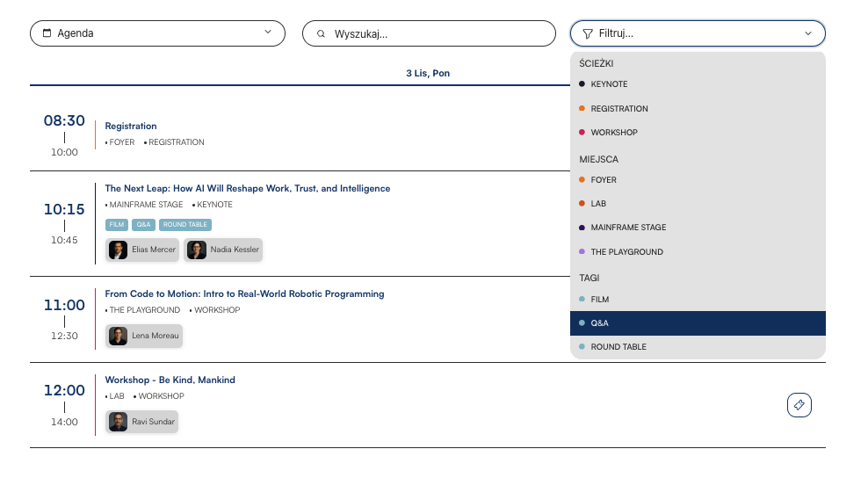This screenshot has height=478, width=868.
Task: Click Nadia Kessler's avatar photo
Action: (x=197, y=250)
